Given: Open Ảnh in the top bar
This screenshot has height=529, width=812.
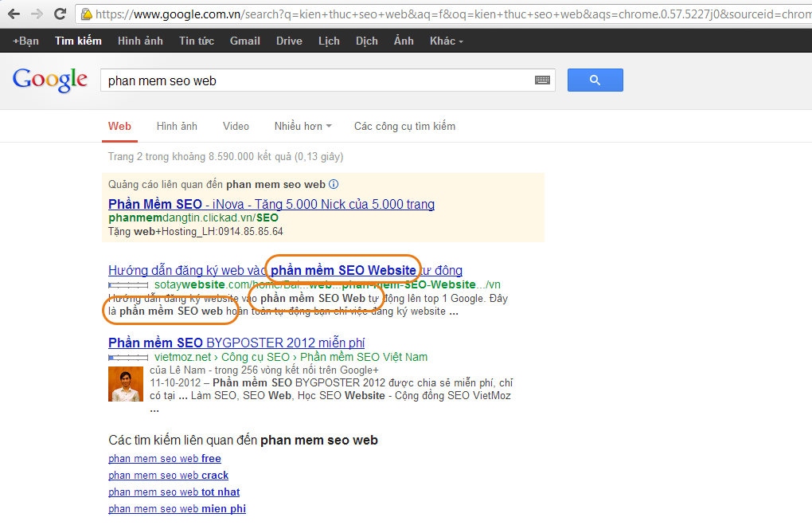Looking at the screenshot, I should coord(404,41).
